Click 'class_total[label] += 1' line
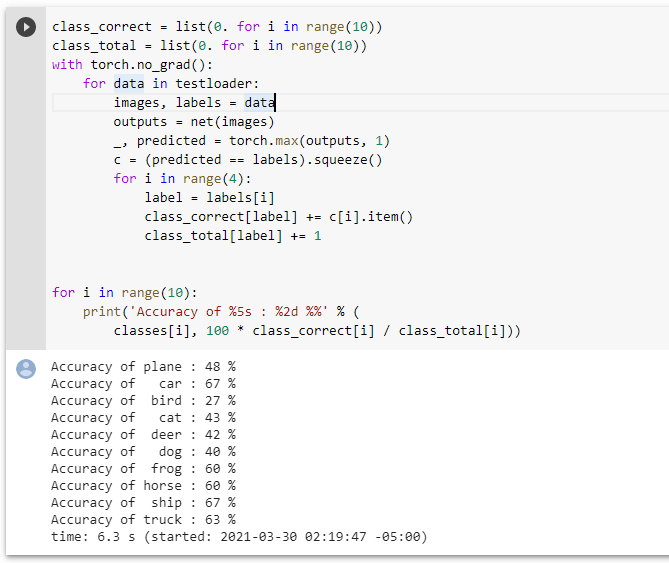The image size is (669, 563). (x=233, y=236)
